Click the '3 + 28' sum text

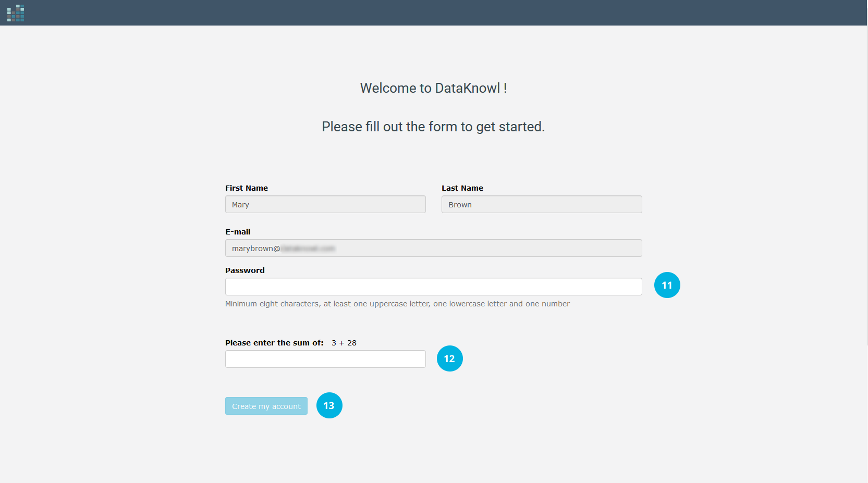(344, 343)
